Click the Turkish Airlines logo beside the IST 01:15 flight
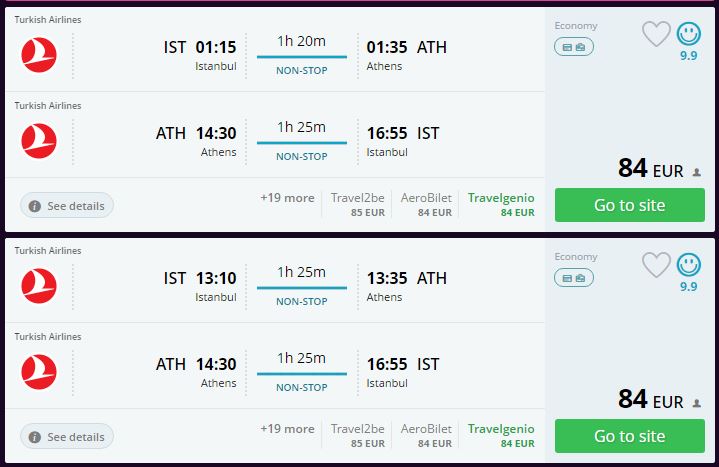 click(39, 54)
